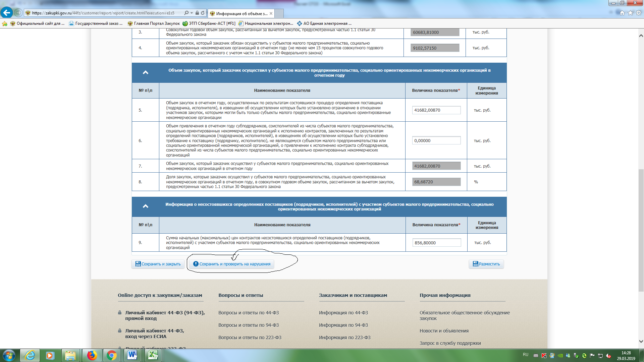Click 'Сохранить и проверить на нарушения' button
Image resolution: width=644 pixels, height=362 pixels.
[x=231, y=264]
